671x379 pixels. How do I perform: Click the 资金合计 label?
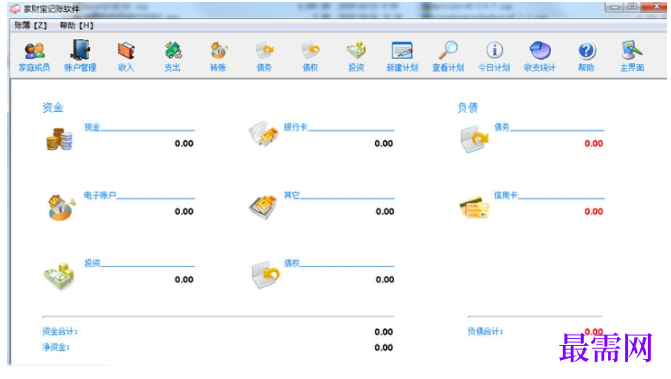tap(60, 332)
